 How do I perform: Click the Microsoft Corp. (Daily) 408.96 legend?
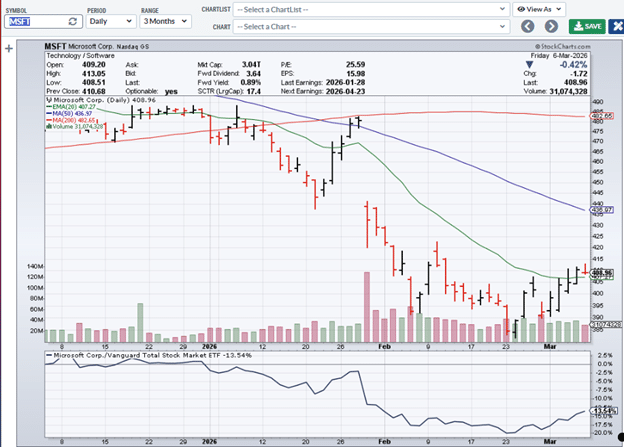pos(101,100)
